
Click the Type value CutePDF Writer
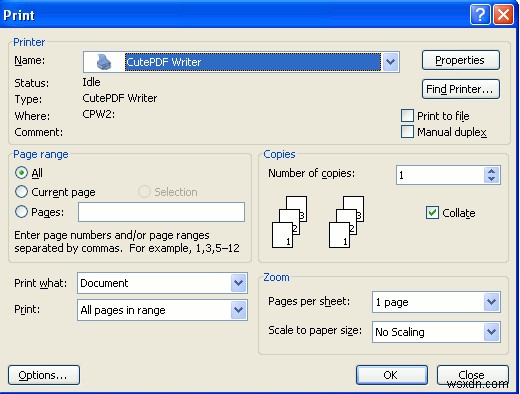(x=120, y=98)
